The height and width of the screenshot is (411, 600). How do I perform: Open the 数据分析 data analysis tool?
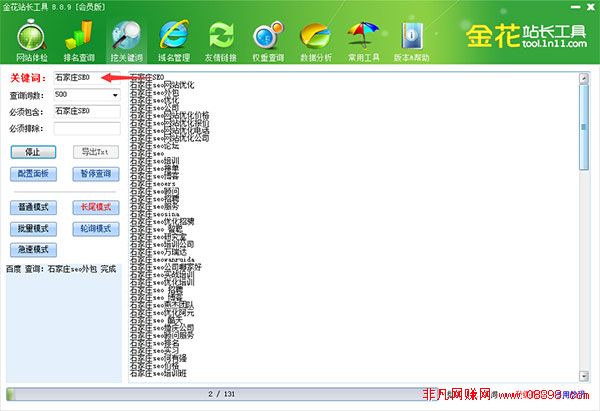coord(316,41)
